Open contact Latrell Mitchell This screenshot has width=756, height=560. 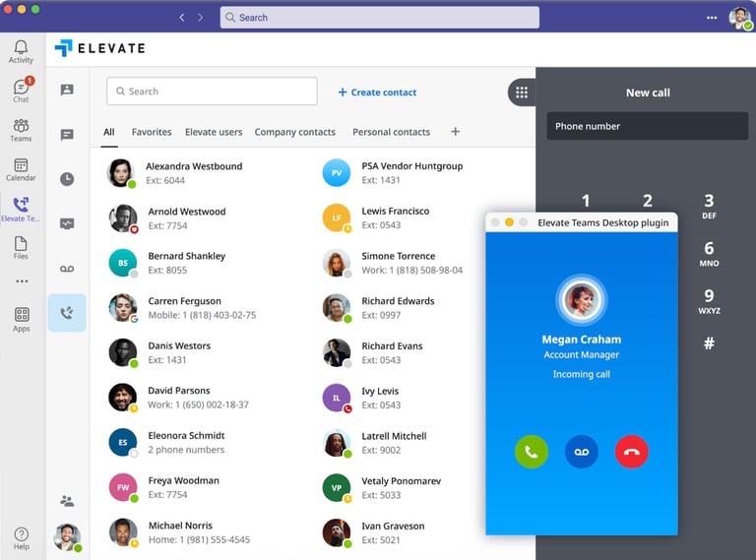(374, 443)
